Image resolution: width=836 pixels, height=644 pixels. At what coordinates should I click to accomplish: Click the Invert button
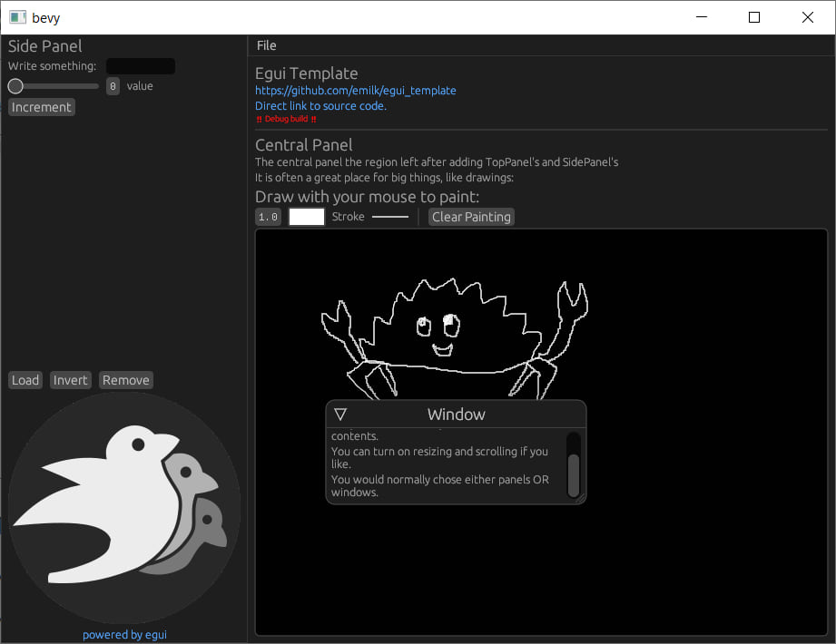pyautogui.click(x=71, y=380)
